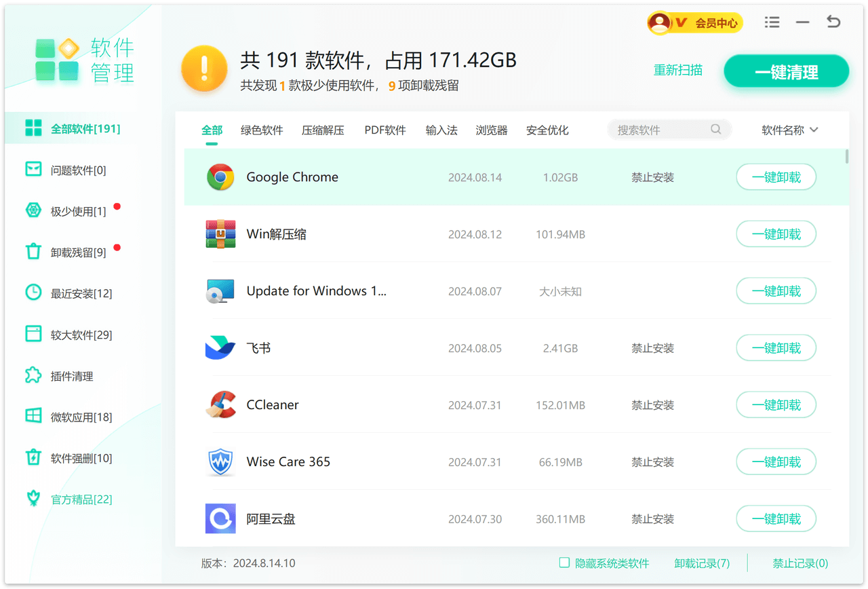Click the vertical scrollbar of software list
The image size is (868, 589).
(846, 157)
